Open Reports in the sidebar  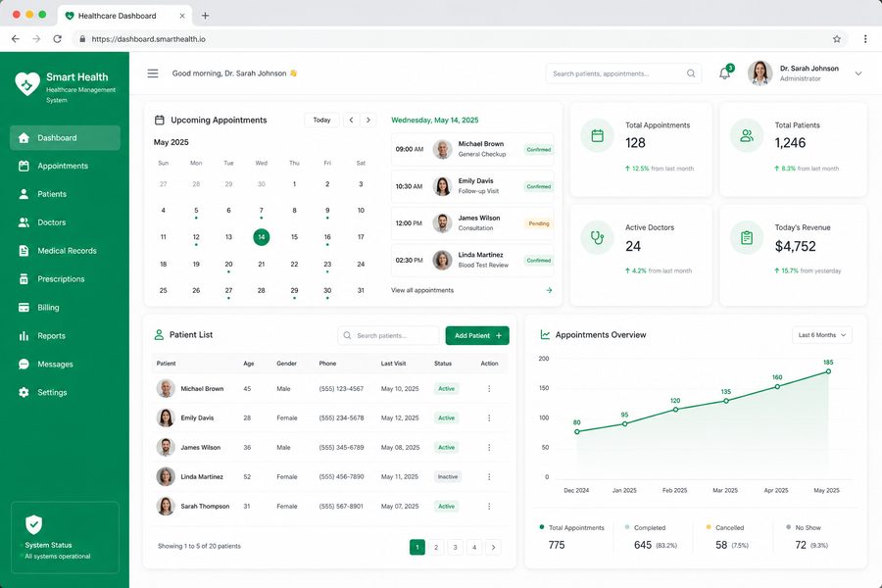[x=65, y=336]
